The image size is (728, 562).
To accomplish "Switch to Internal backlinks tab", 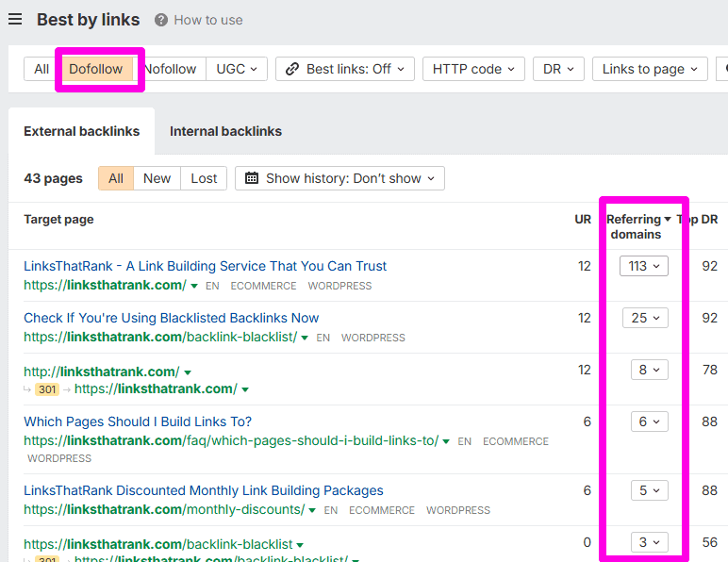I will point(225,131).
